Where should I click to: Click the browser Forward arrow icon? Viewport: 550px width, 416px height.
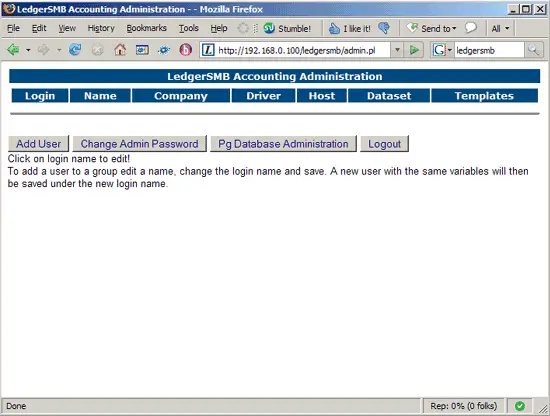click(43, 50)
